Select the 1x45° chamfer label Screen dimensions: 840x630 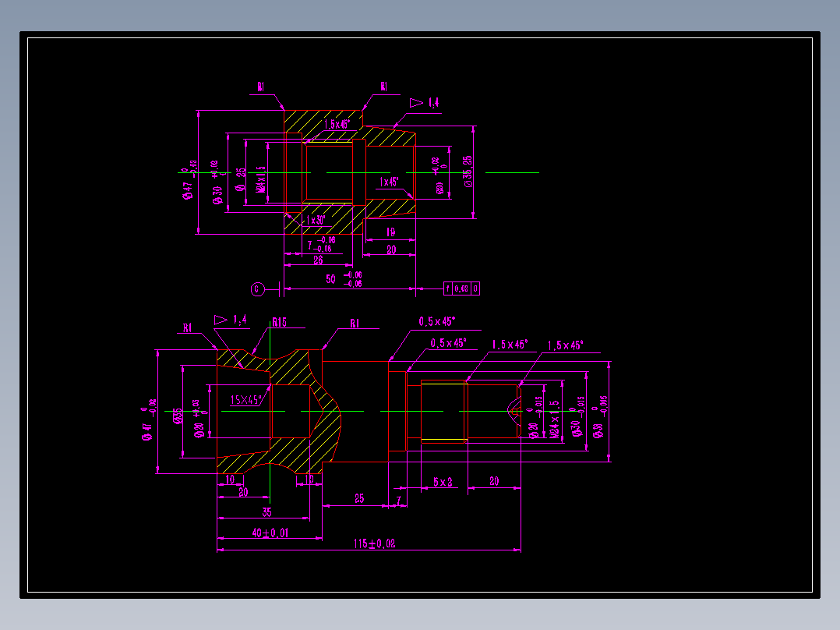point(390,182)
